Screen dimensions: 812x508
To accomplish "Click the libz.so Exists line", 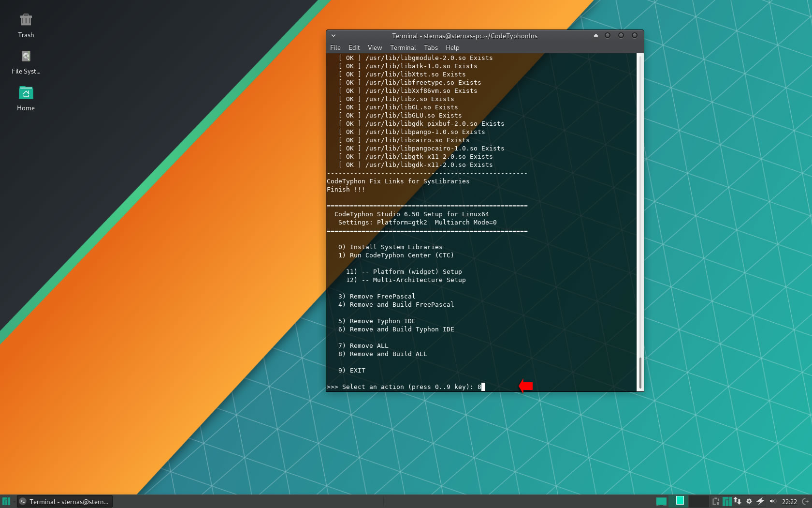I will point(396,99).
